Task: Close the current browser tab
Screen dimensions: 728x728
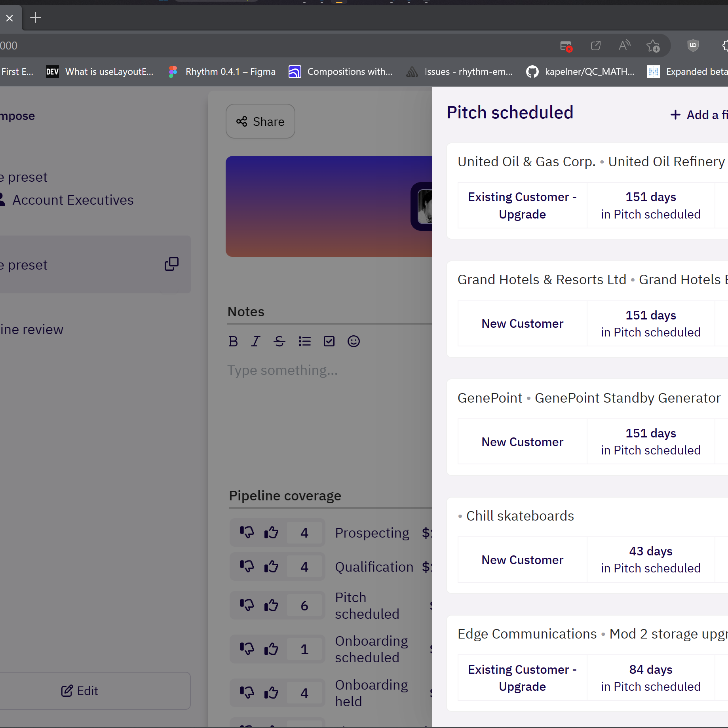Action: pyautogui.click(x=10, y=18)
